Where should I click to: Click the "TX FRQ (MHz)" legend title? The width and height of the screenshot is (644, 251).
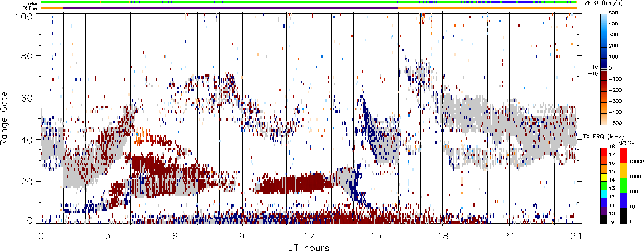[602, 136]
